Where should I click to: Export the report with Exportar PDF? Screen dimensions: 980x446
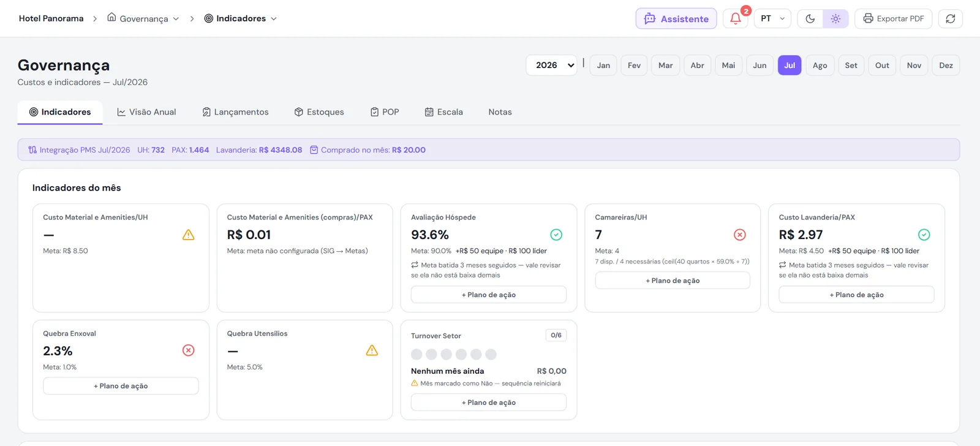(894, 18)
